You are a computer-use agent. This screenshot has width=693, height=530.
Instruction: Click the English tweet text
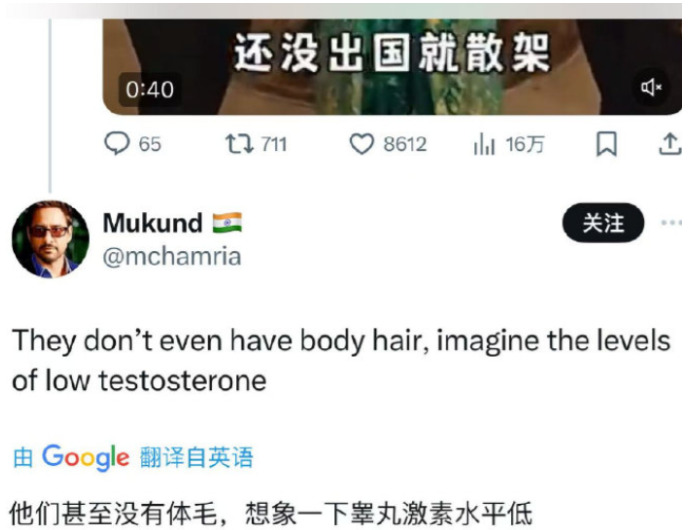[x=341, y=360]
